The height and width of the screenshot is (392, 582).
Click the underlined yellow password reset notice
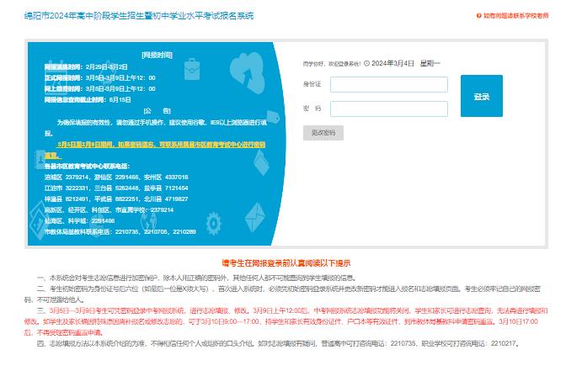(x=155, y=150)
